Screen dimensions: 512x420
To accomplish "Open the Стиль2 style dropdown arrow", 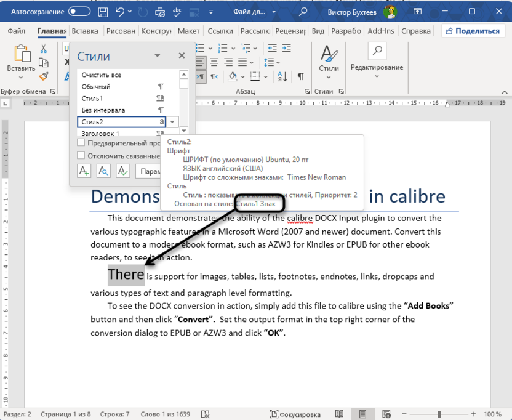I will point(172,121).
